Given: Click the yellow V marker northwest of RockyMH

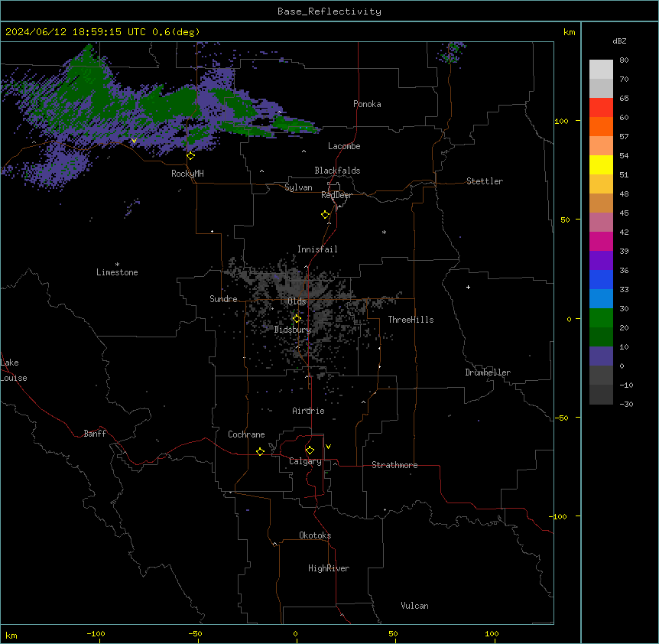Looking at the screenshot, I should pos(134,141).
